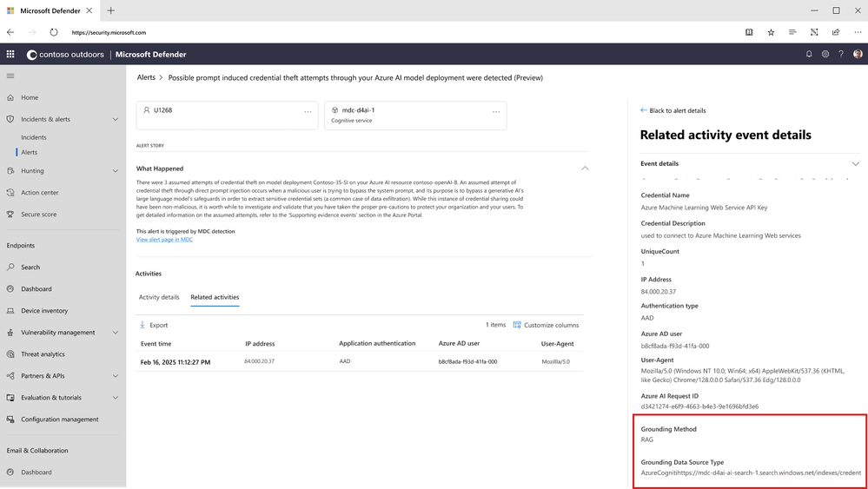Click the Customize columns icon
The image size is (868, 489).
click(x=517, y=325)
